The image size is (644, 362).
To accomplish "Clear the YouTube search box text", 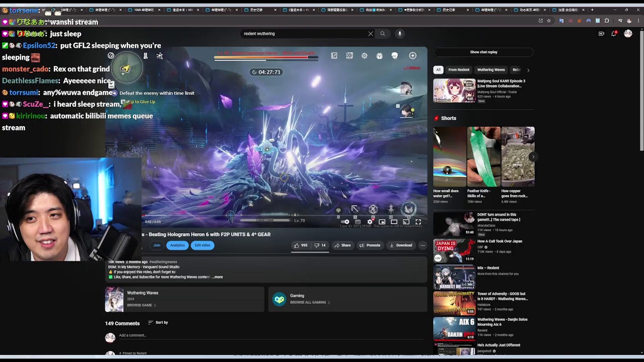I will [371, 34].
